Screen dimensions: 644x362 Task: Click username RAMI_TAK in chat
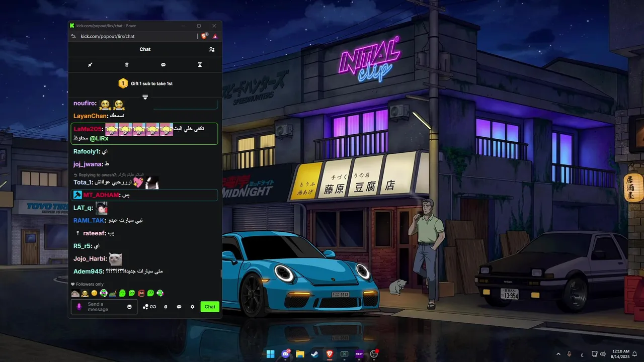[89, 221]
